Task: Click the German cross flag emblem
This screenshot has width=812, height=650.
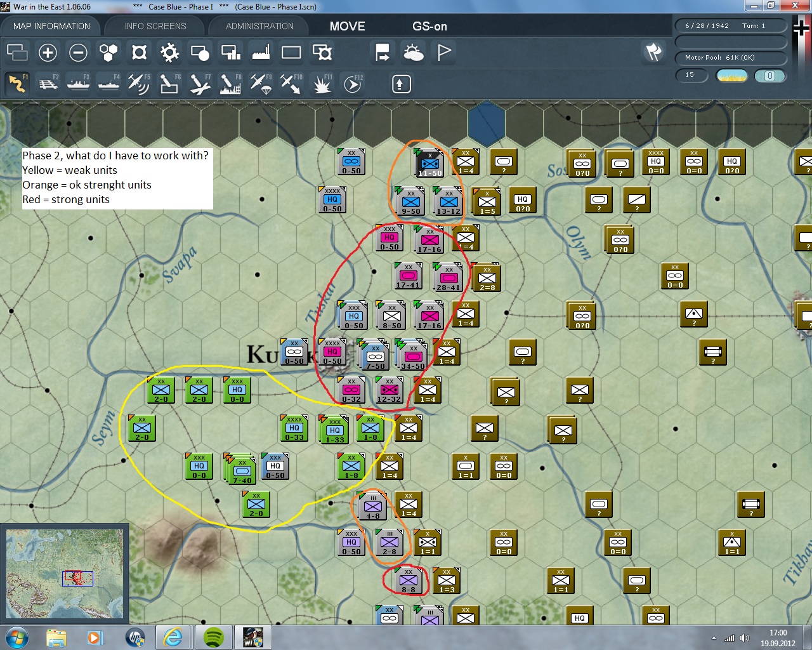Action: (x=802, y=28)
